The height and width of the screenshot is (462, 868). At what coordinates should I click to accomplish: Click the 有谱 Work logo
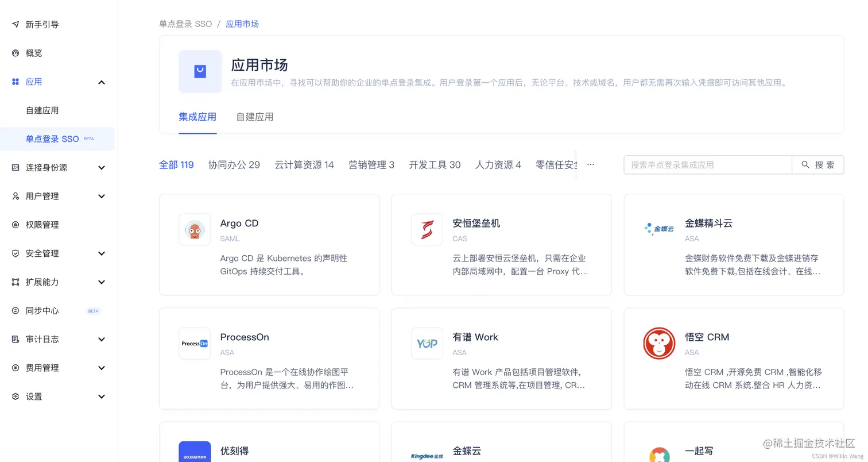[x=427, y=343]
